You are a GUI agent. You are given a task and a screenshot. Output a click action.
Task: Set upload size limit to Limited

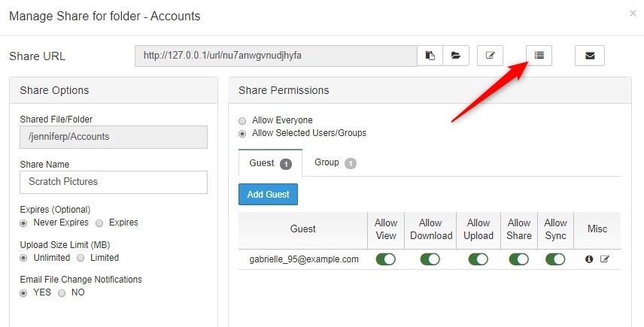click(x=80, y=258)
